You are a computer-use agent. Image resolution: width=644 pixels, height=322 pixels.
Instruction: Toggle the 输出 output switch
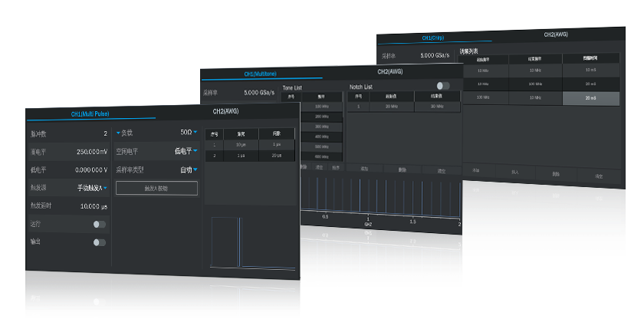coord(99,242)
